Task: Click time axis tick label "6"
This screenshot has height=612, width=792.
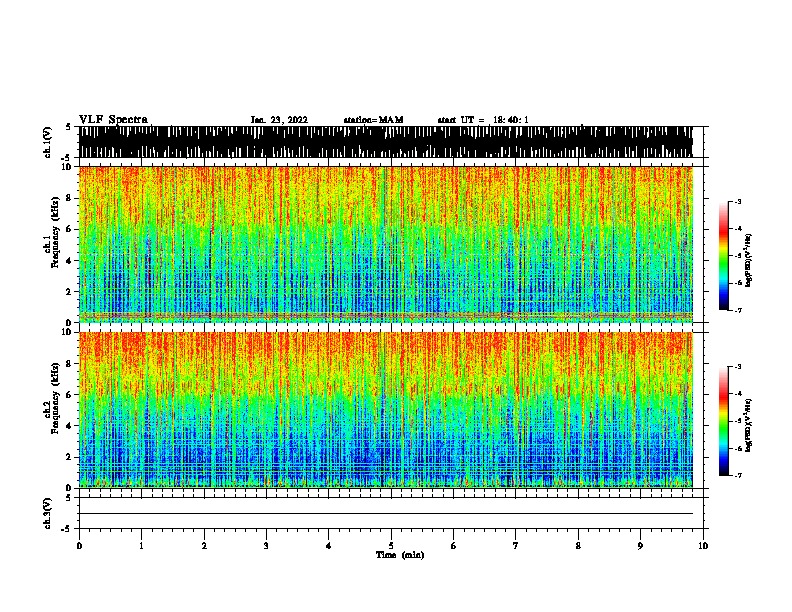Action: tap(454, 546)
